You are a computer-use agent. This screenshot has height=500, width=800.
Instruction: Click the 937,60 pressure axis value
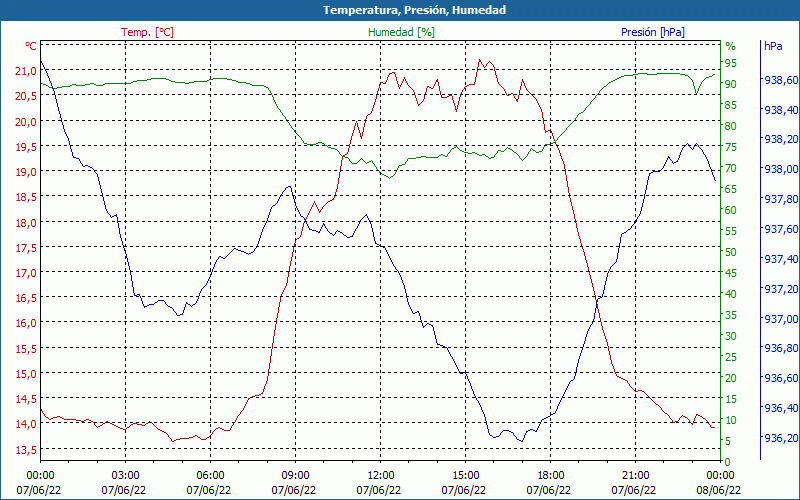pos(781,229)
